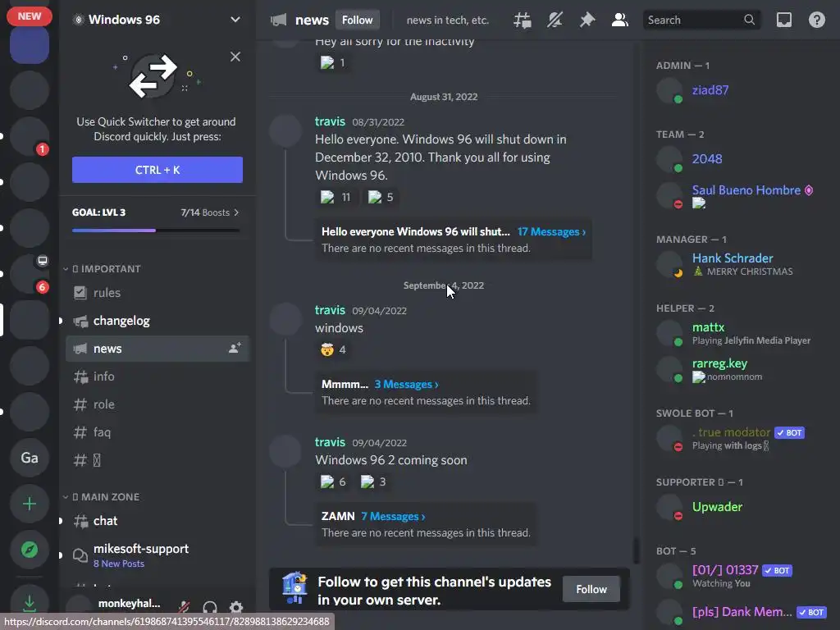
Task: Toggle the exploding head reaction with 4
Action: click(333, 349)
